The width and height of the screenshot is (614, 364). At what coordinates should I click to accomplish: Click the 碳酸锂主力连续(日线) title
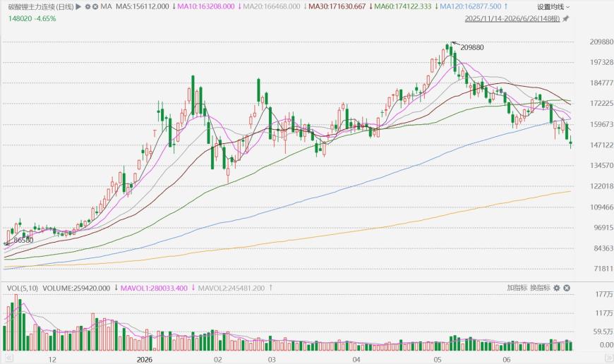point(41,6)
